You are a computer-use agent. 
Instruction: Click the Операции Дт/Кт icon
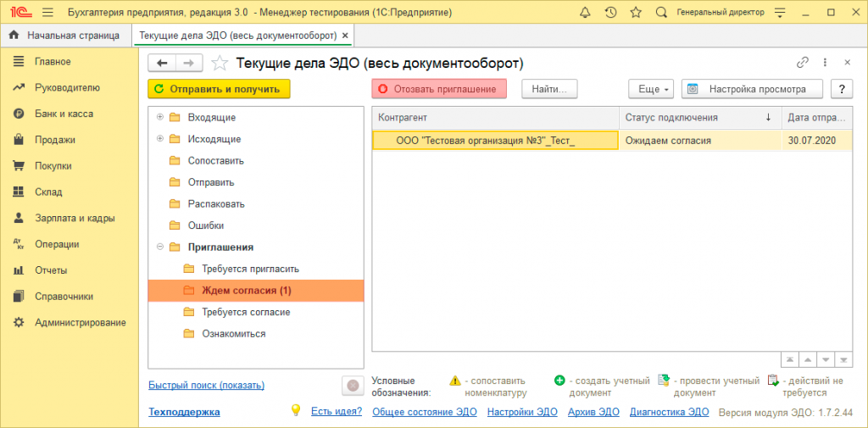[19, 244]
